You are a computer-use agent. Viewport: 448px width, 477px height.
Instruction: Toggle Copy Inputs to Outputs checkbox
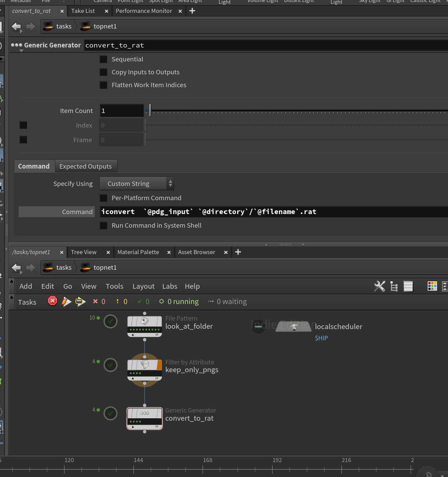[x=104, y=72]
